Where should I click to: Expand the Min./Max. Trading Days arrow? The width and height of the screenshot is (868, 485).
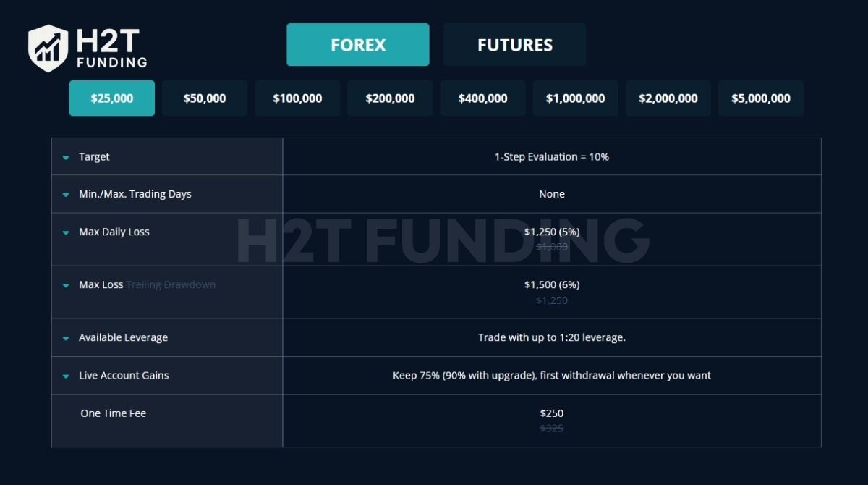(66, 195)
